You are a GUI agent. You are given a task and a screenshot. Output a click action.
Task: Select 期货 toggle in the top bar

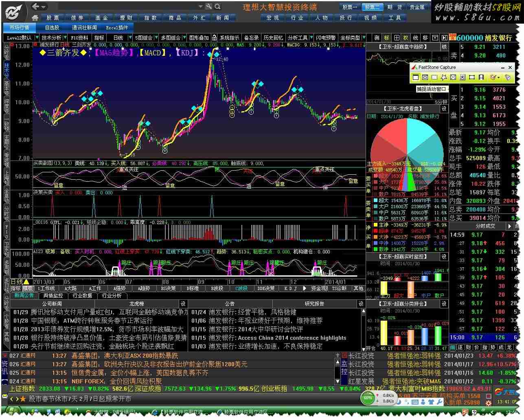tap(395, 7)
